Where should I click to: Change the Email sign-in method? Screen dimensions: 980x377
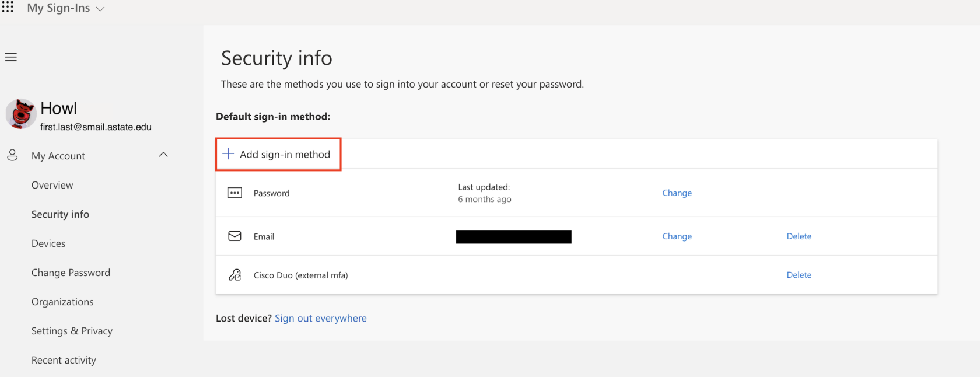(677, 236)
